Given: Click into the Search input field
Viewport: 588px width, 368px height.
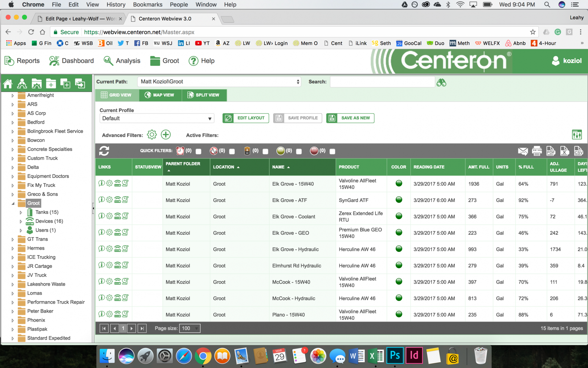Looking at the screenshot, I should tap(382, 82).
